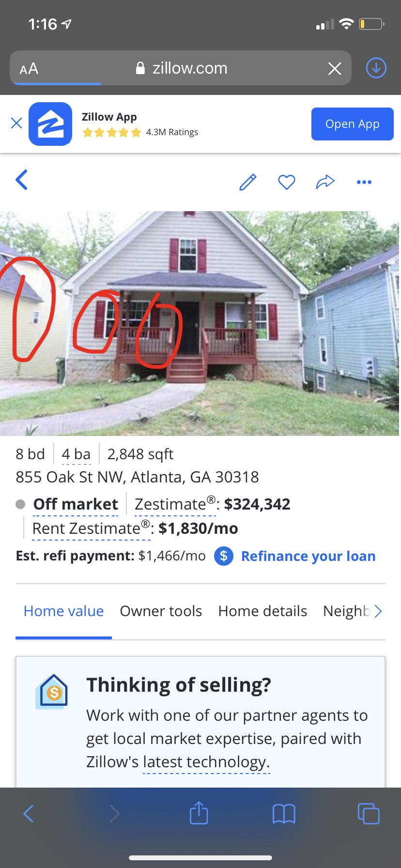Viewport: 401px width, 868px height.
Task: Open Safari bookmarks book icon
Action: [284, 814]
